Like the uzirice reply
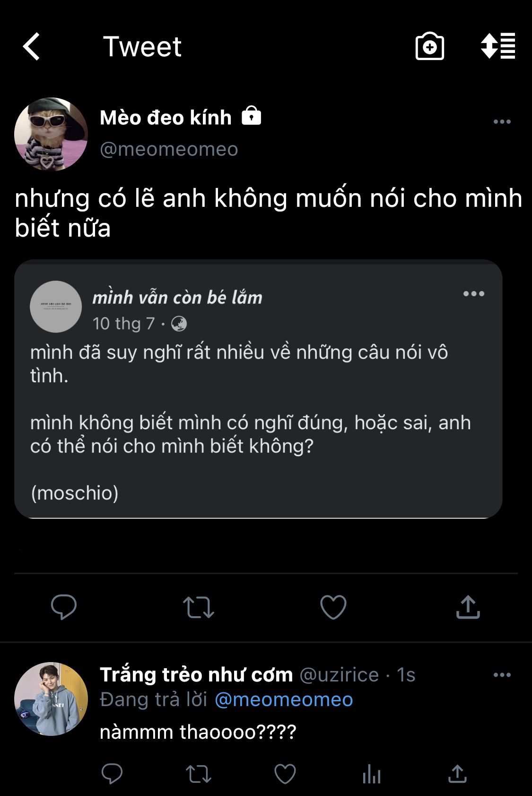 click(285, 774)
